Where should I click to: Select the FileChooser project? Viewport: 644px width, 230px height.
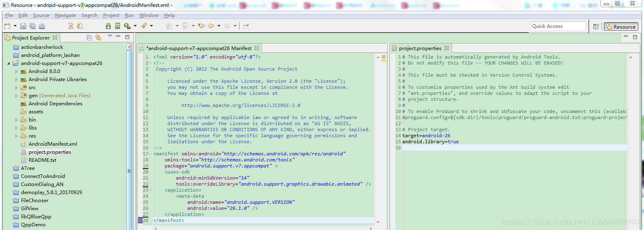(34, 201)
